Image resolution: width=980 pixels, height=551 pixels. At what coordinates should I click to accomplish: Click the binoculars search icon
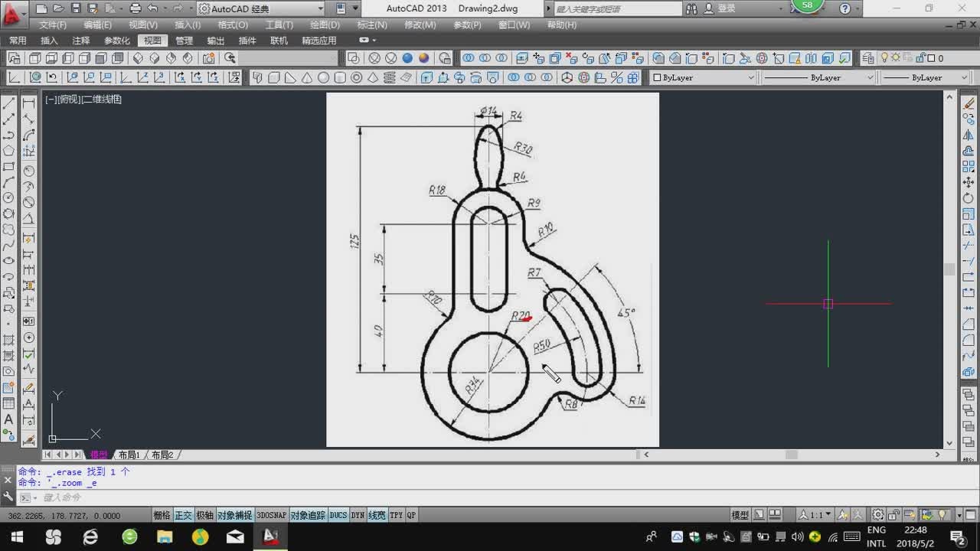(691, 8)
